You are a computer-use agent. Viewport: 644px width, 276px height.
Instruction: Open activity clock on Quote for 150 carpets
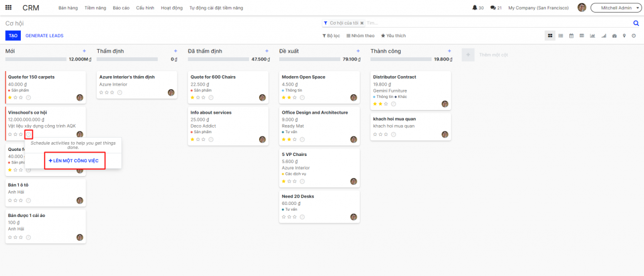(x=28, y=97)
